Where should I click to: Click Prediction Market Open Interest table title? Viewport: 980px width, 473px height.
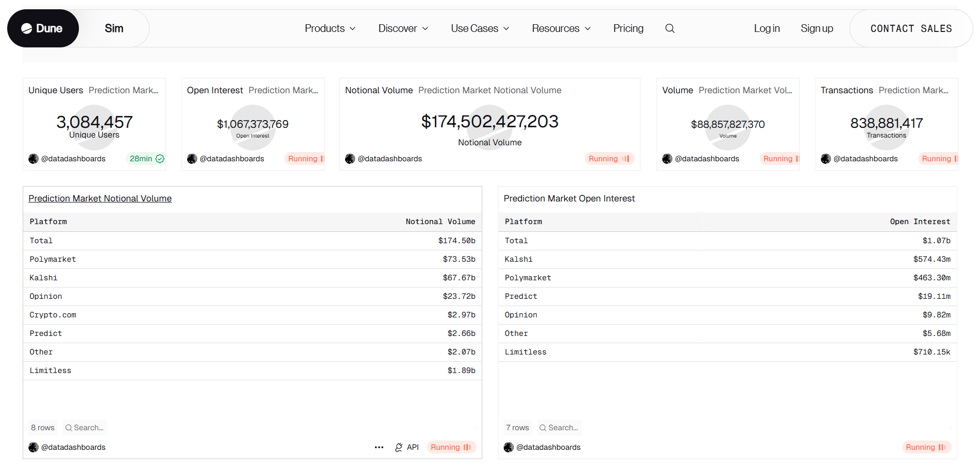coord(569,198)
